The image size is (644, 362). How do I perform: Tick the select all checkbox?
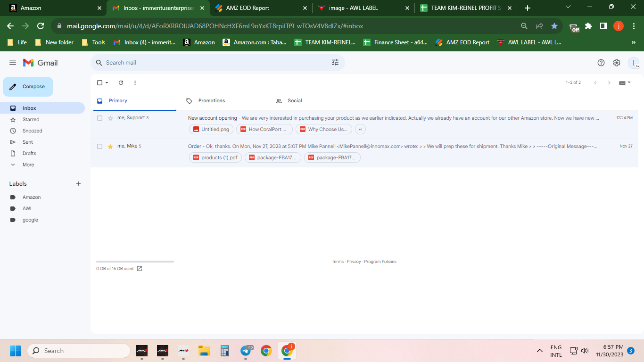[x=99, y=82]
